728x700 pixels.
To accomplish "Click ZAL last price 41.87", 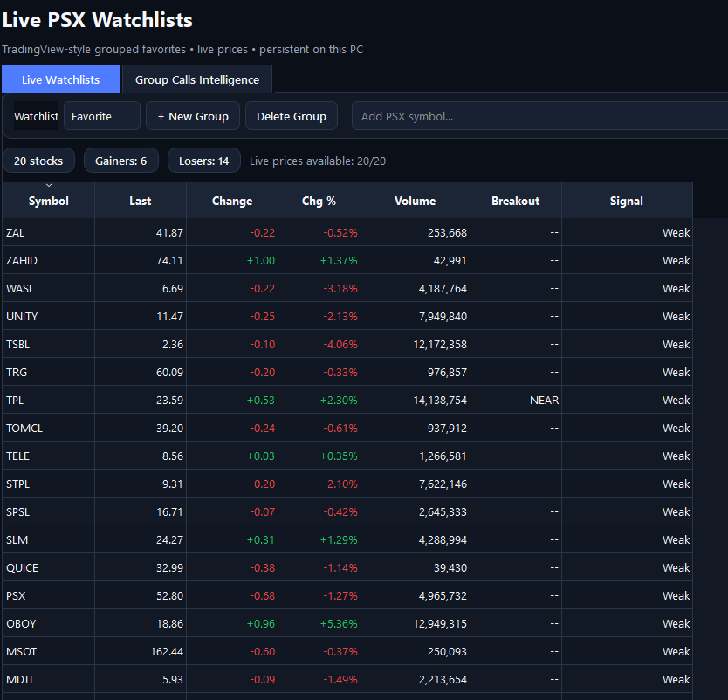I will (169, 232).
